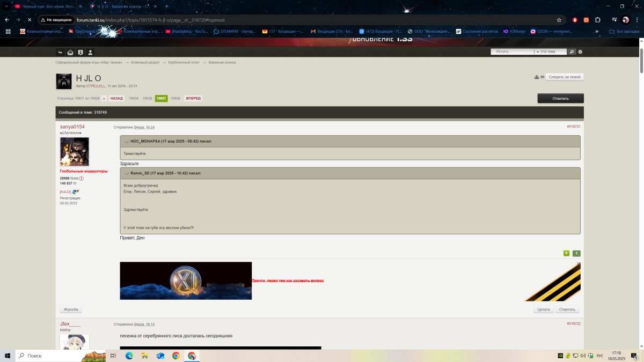Click the forum profile user icon
644x362 pixels.
click(90, 52)
